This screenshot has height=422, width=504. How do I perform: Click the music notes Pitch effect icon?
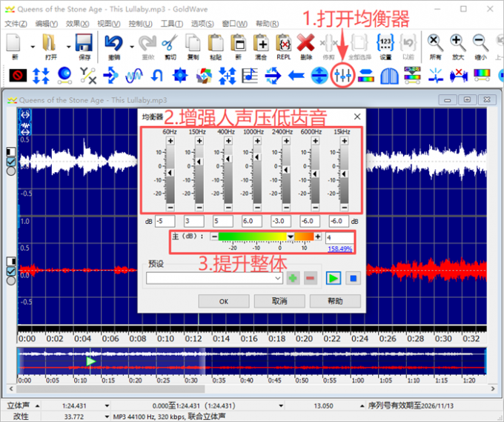coord(250,76)
